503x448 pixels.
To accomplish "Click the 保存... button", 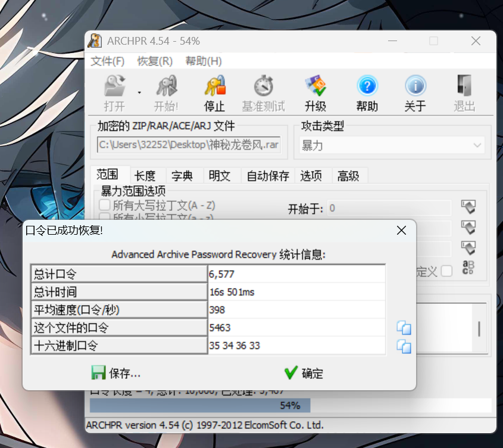I will click(x=116, y=374).
